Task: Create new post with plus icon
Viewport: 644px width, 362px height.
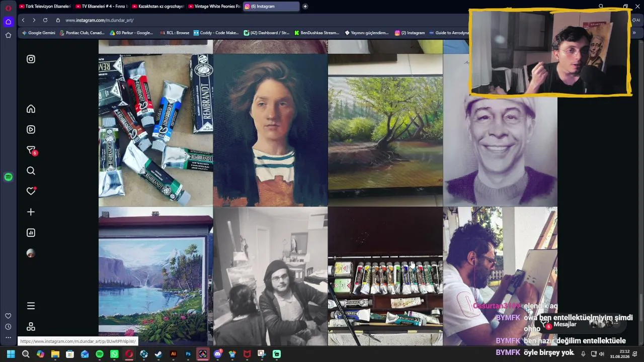Action: click(x=31, y=212)
